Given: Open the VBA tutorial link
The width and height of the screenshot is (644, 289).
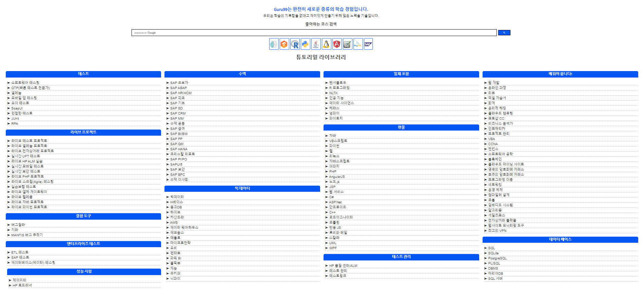Looking at the screenshot, I should click(x=491, y=139).
